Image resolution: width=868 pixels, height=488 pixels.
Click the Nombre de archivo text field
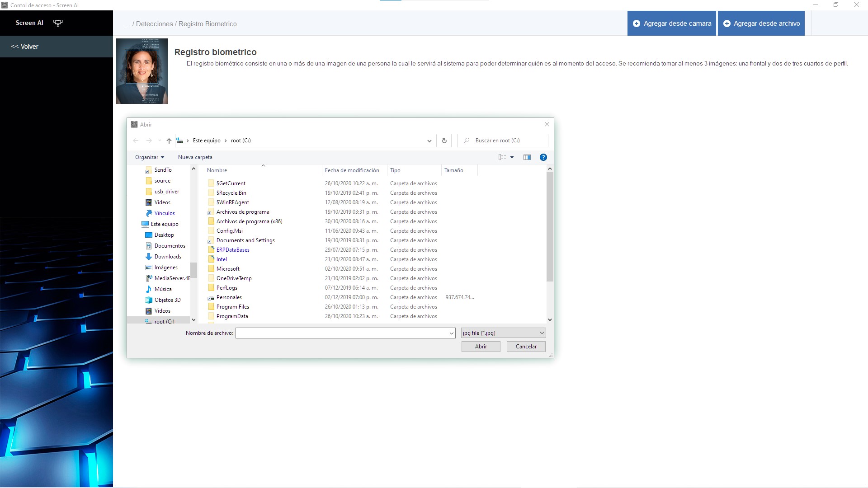[342, 333]
